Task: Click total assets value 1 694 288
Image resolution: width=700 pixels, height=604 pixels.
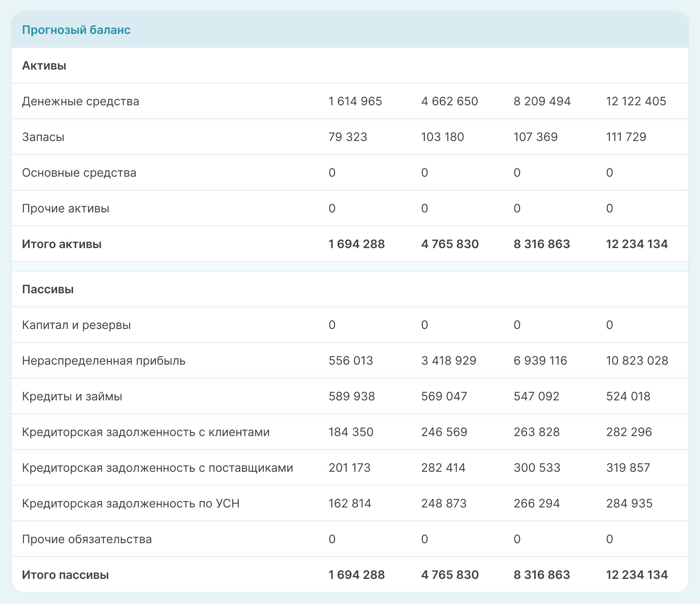Action: click(356, 244)
